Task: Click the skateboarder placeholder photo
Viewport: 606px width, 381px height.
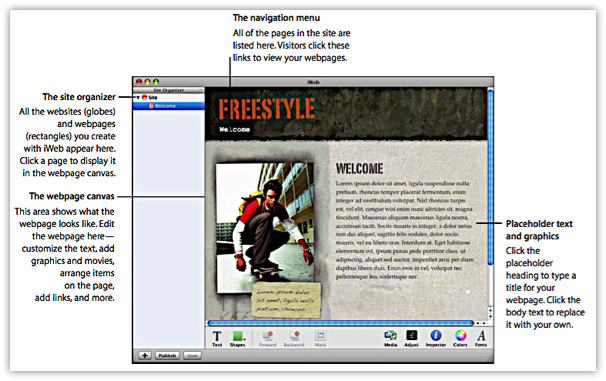Action: [265, 228]
